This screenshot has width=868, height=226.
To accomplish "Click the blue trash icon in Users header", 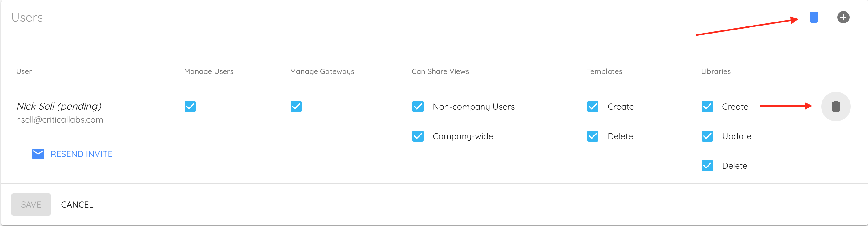I will pos(814,17).
